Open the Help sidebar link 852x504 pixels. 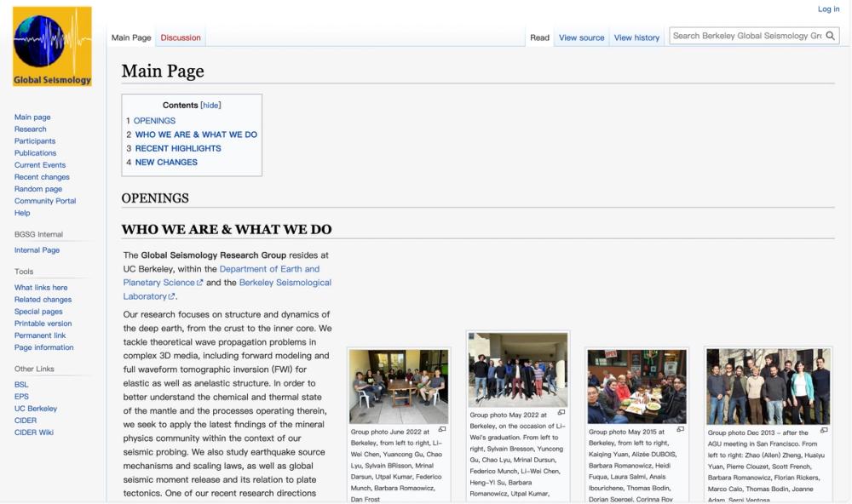click(22, 212)
